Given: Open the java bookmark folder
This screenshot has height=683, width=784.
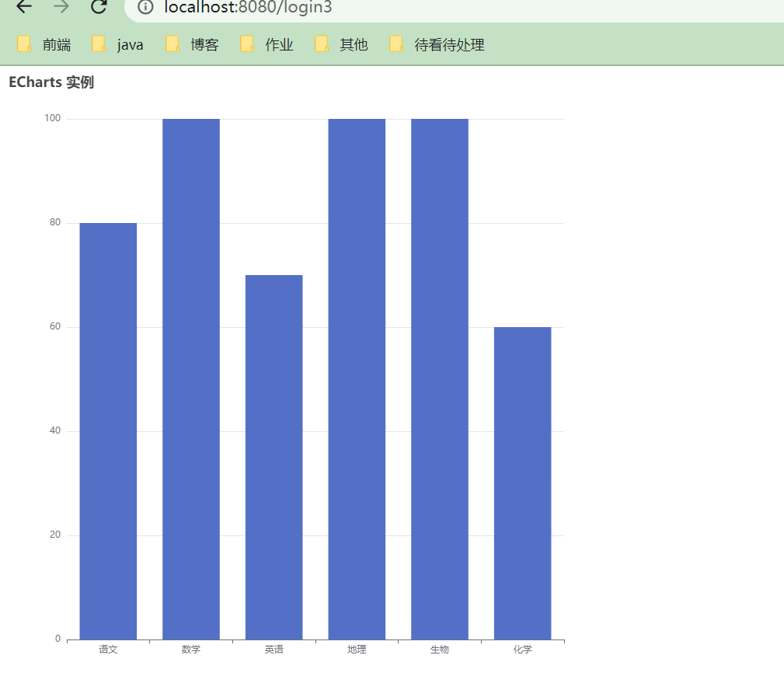Looking at the screenshot, I should tap(117, 44).
